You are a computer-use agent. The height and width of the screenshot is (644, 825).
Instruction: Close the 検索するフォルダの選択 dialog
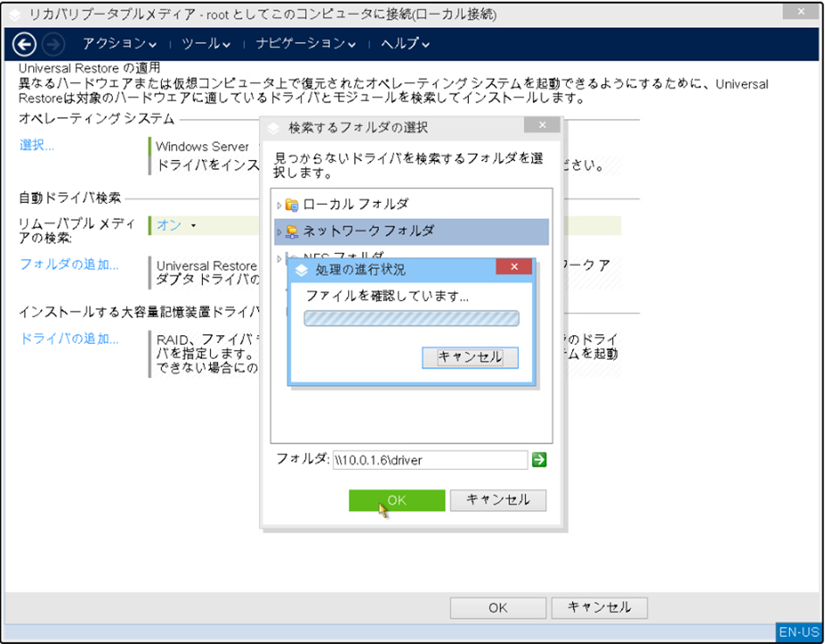tap(542, 126)
